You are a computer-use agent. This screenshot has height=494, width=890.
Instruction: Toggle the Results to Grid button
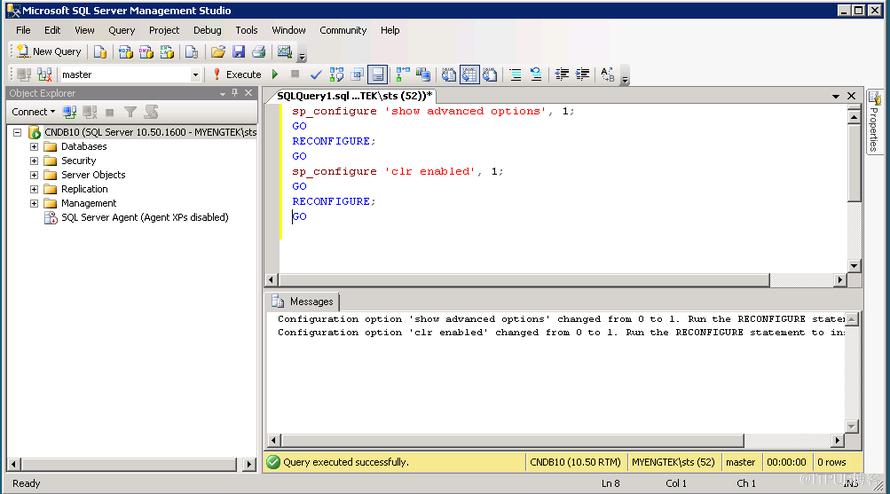pyautogui.click(x=470, y=74)
